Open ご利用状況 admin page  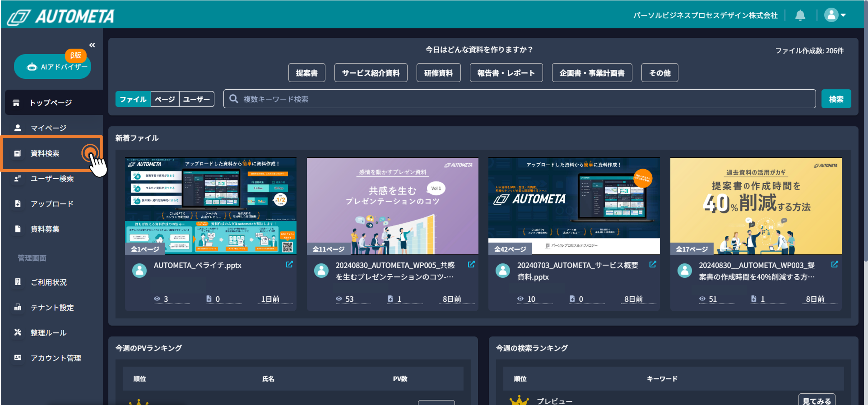pyautogui.click(x=52, y=282)
